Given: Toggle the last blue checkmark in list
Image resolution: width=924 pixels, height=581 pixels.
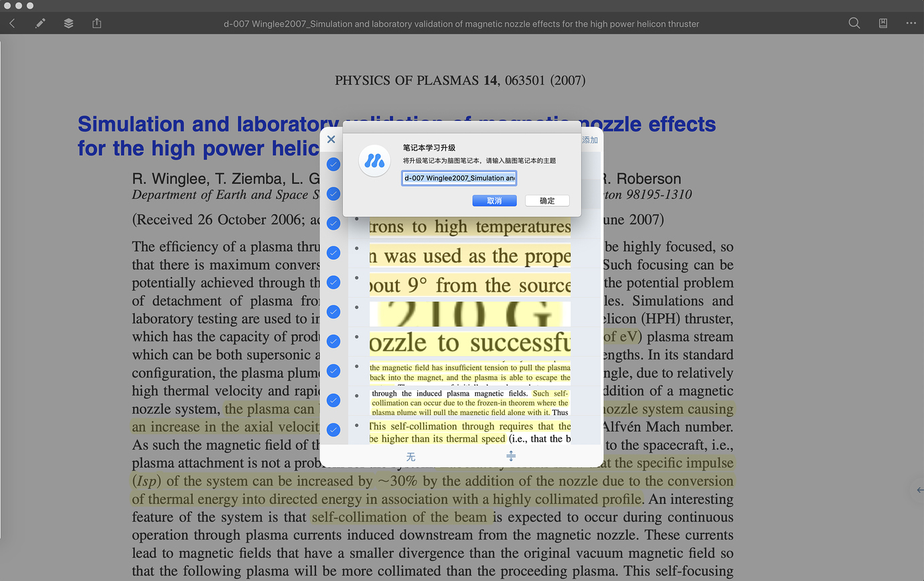Looking at the screenshot, I should pos(333,429).
